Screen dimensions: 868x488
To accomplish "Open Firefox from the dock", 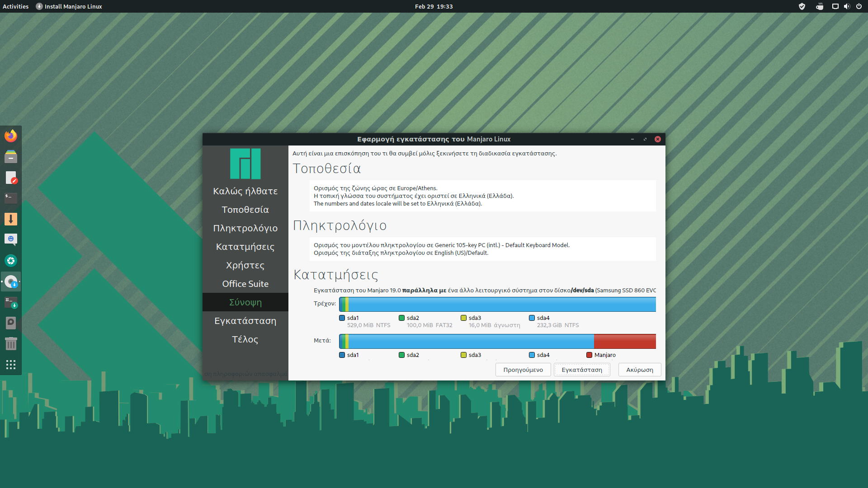I will [11, 136].
